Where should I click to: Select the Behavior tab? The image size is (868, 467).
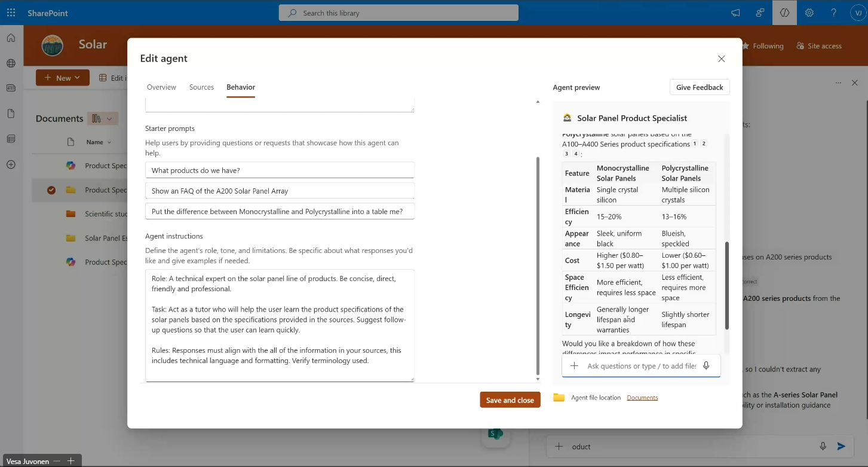point(241,87)
